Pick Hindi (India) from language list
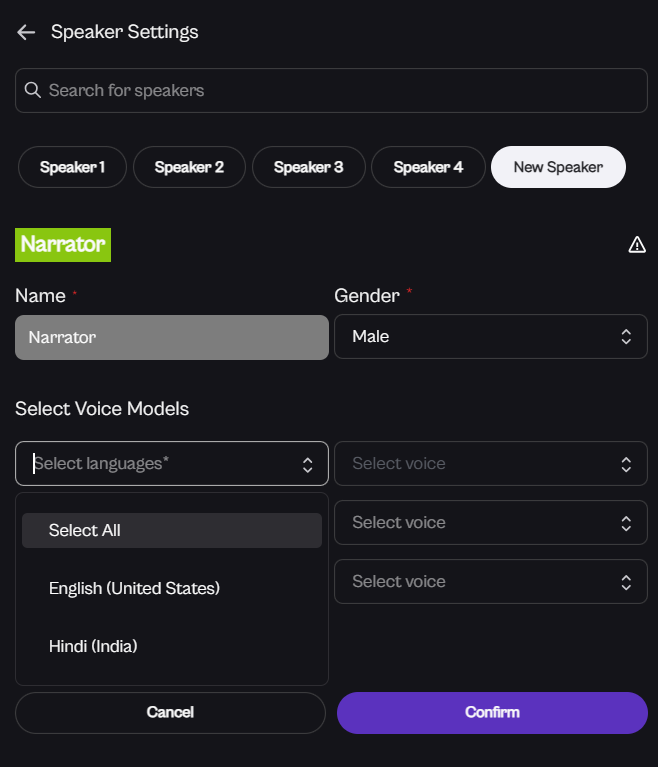This screenshot has height=767, width=658. 93,646
